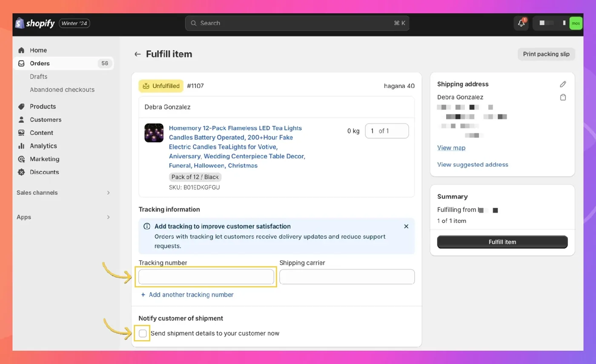The width and height of the screenshot is (596, 364).
Task: Open notifications bell
Action: 521,23
